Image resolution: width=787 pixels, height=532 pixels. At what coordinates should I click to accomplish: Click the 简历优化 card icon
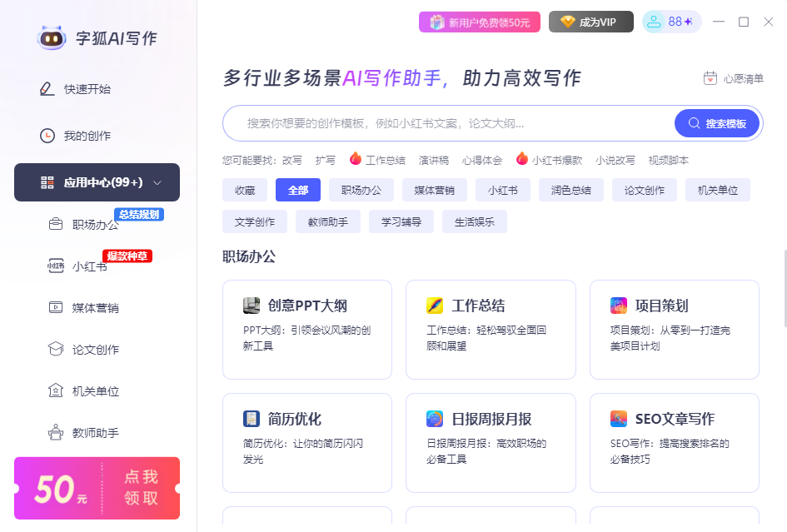(x=252, y=419)
